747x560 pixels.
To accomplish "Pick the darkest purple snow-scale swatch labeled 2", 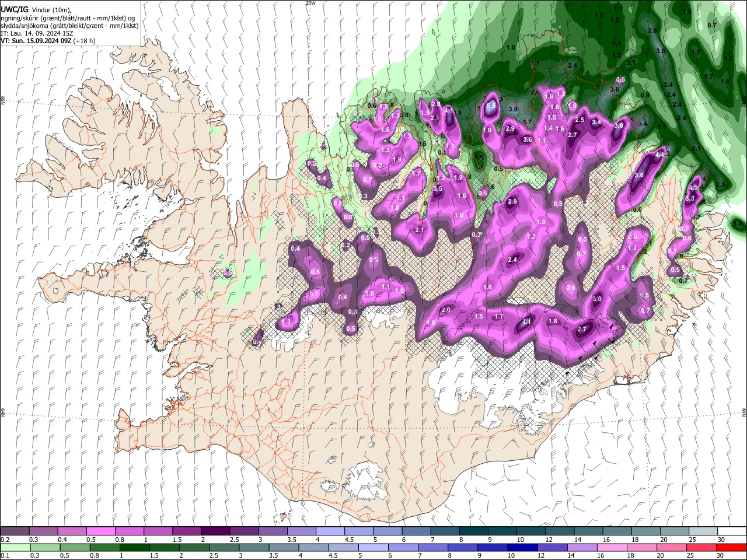I will (215, 531).
